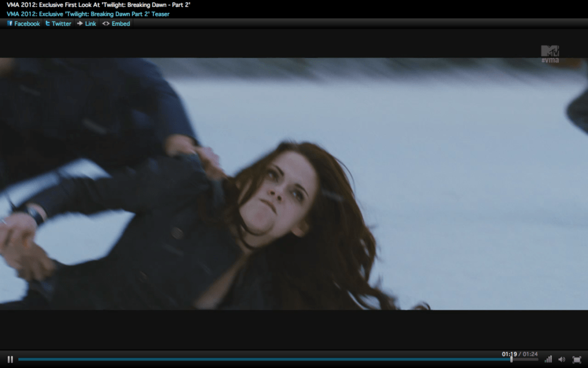588x368 pixels.
Task: Click the Facebook 'f' logo icon
Action: click(10, 24)
